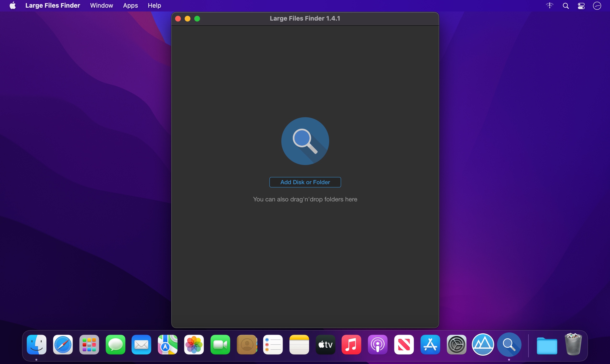Open Podcasts from the Dock

[x=377, y=345]
